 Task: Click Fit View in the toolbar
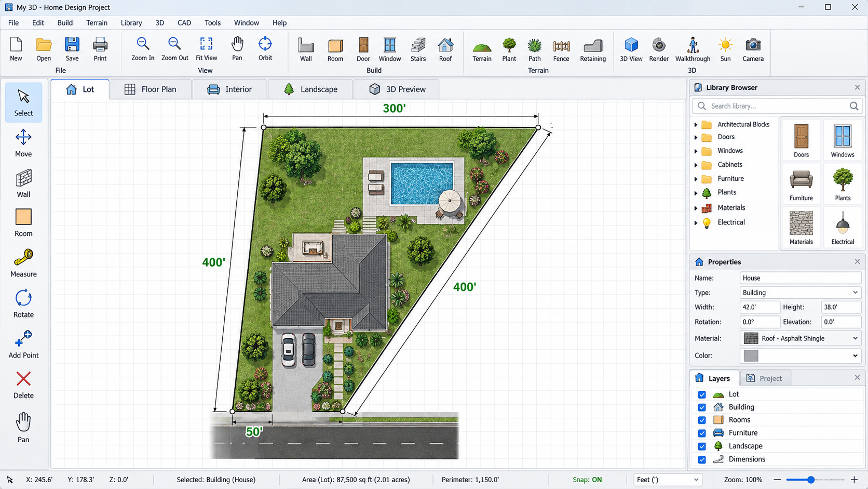click(x=206, y=49)
